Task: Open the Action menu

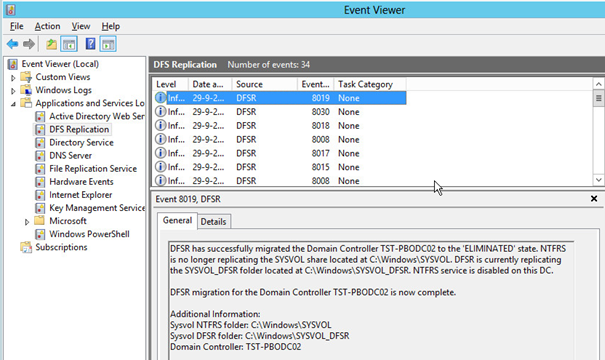Action: point(47,26)
